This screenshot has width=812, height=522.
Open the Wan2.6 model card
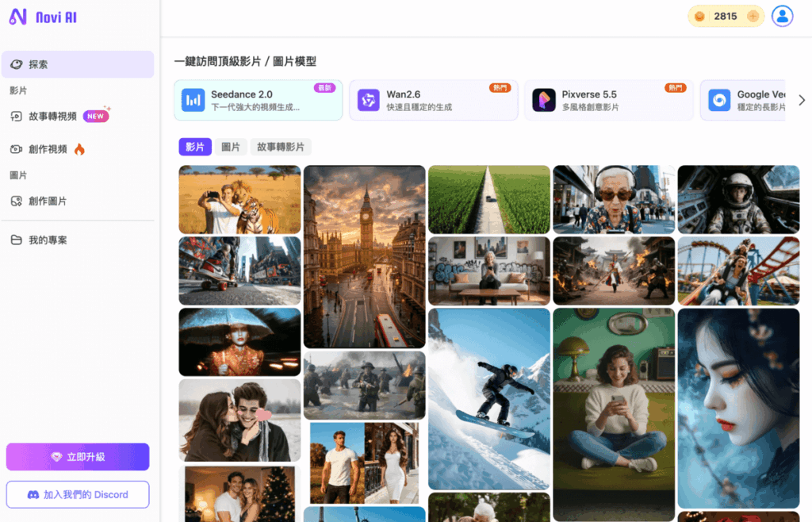click(x=433, y=100)
